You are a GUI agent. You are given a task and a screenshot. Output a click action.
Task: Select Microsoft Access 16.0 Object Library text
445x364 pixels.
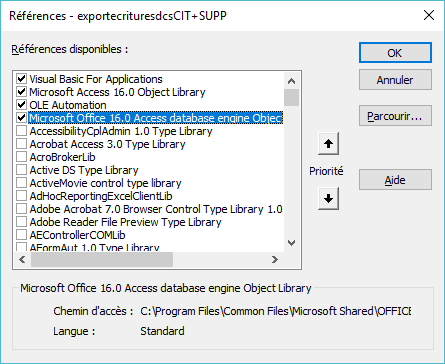click(117, 92)
